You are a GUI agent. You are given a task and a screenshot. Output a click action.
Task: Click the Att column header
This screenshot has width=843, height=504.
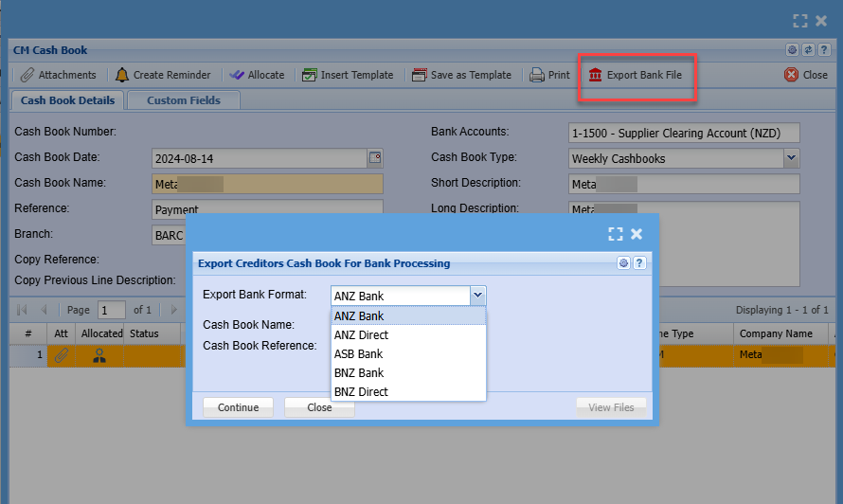[x=62, y=333]
